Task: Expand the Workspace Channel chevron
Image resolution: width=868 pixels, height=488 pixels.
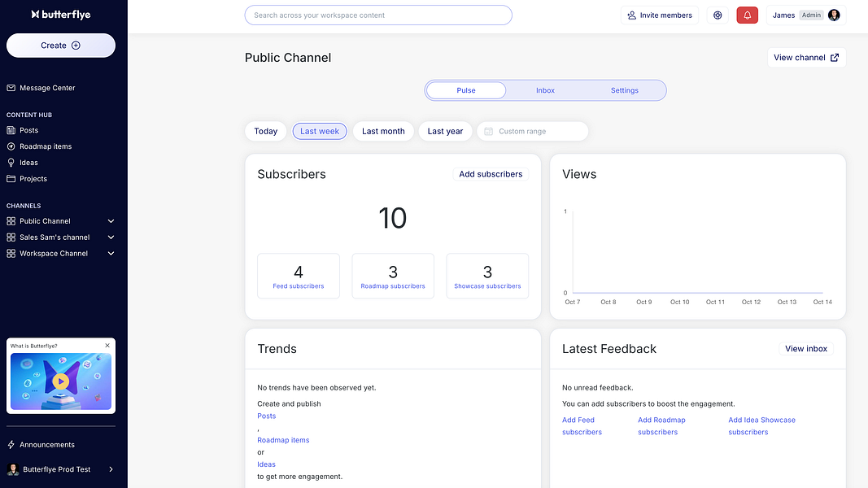Action: pos(111,254)
